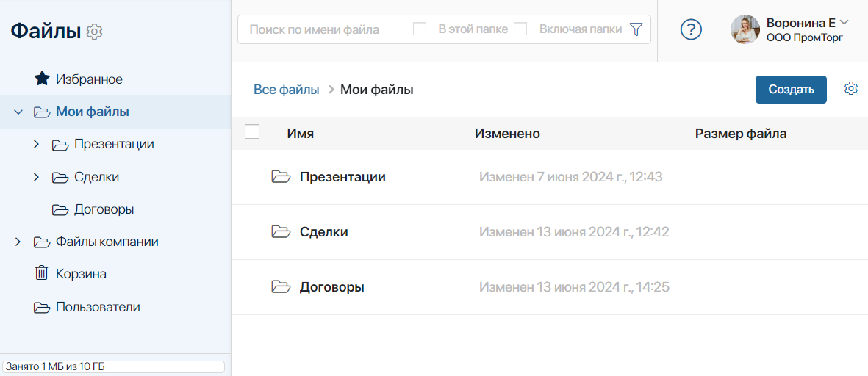The image size is (868, 376).
Task: Collapse the Мои файлы tree node
Action: pyautogui.click(x=18, y=112)
